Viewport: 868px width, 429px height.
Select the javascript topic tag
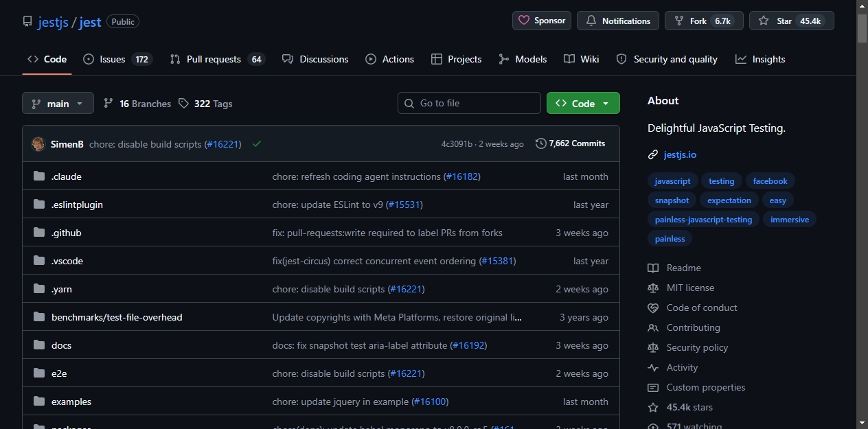(x=673, y=181)
